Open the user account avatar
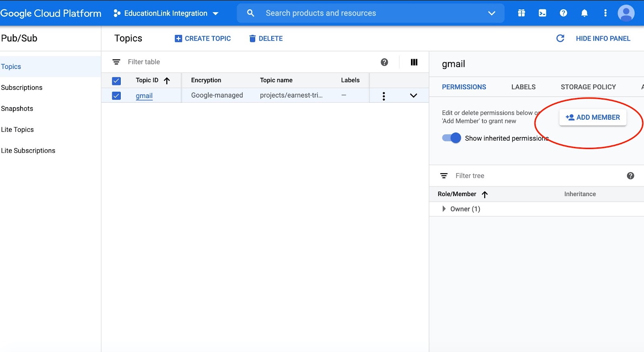Image resolution: width=644 pixels, height=352 pixels. tap(626, 13)
